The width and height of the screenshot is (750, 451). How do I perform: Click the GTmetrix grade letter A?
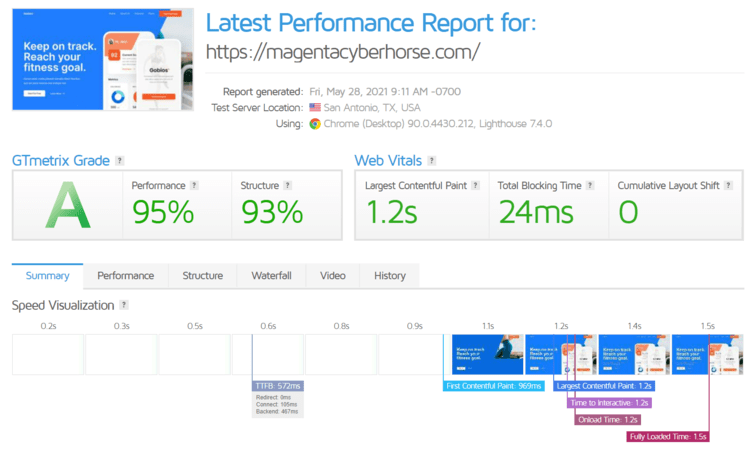[68, 205]
